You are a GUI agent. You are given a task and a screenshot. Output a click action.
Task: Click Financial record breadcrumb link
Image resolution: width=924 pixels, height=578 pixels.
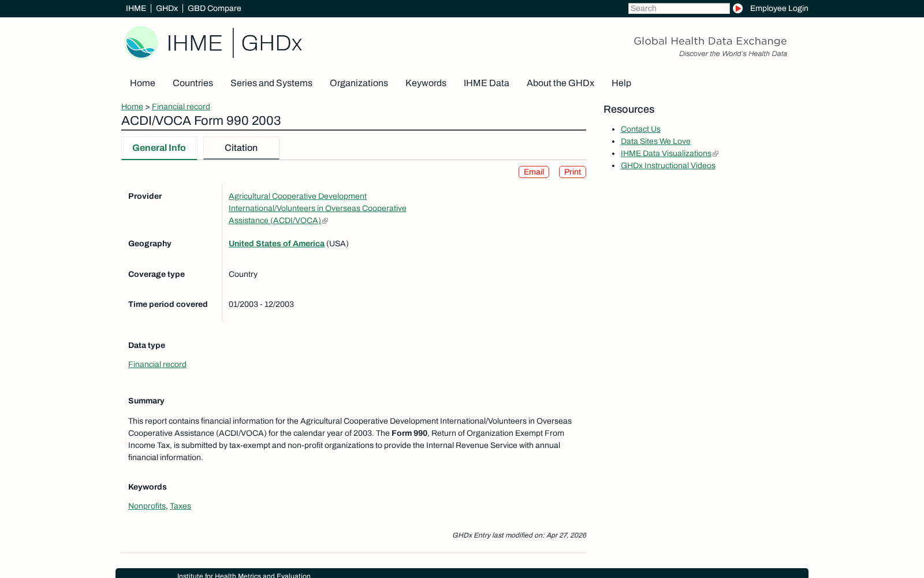pos(181,106)
